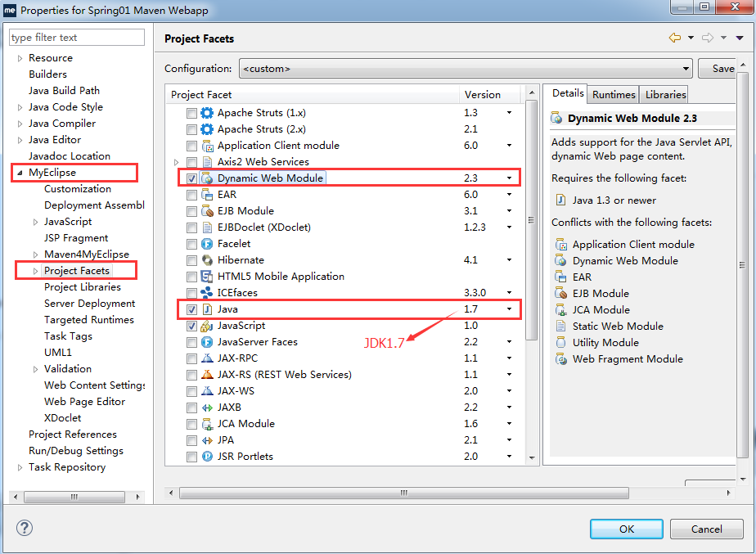Select Project Facets in the tree
This screenshot has width=756, height=554.
point(77,271)
